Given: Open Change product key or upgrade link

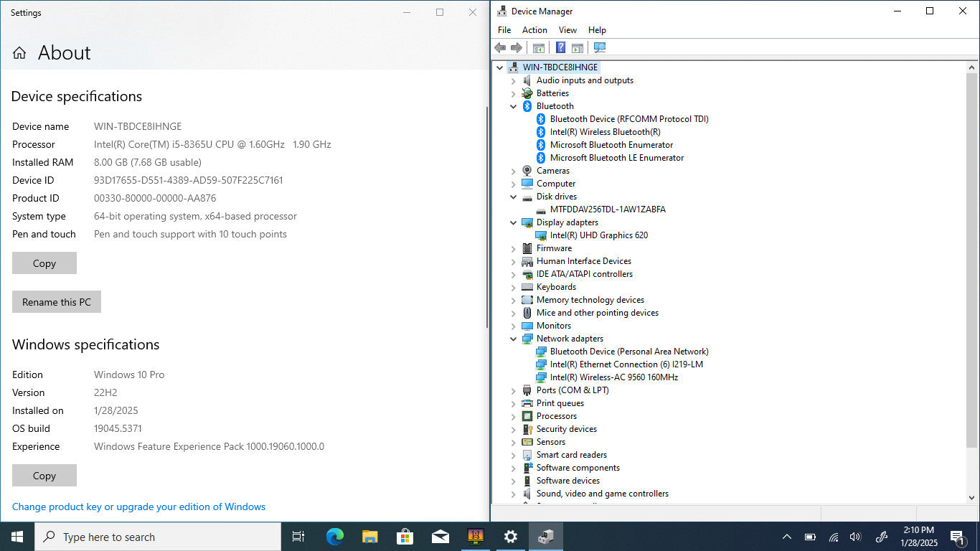Looking at the screenshot, I should (x=138, y=507).
